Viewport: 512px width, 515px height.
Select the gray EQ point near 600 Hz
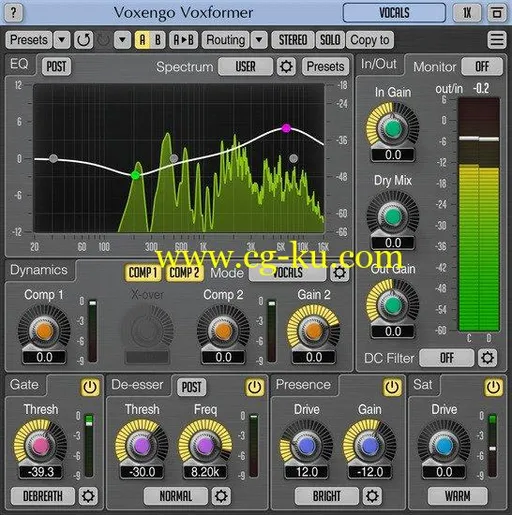pos(174,158)
